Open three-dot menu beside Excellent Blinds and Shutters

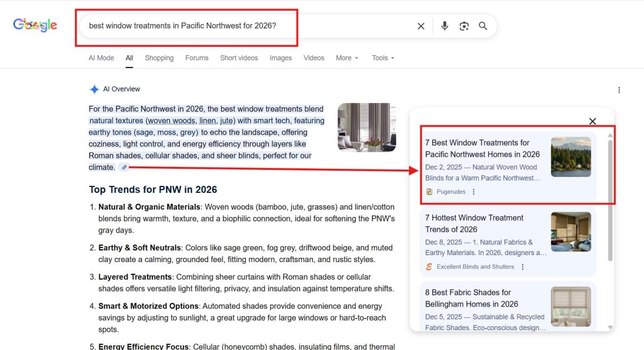coord(523,267)
